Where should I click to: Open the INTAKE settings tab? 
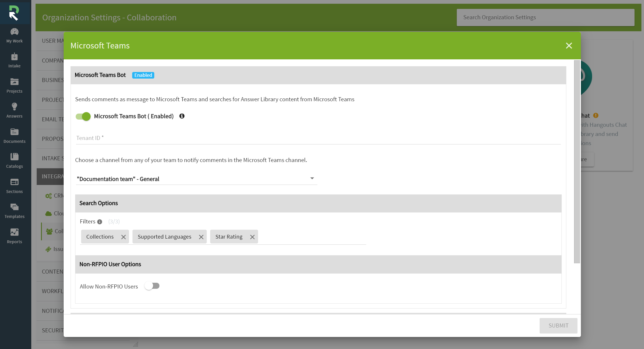pos(50,158)
